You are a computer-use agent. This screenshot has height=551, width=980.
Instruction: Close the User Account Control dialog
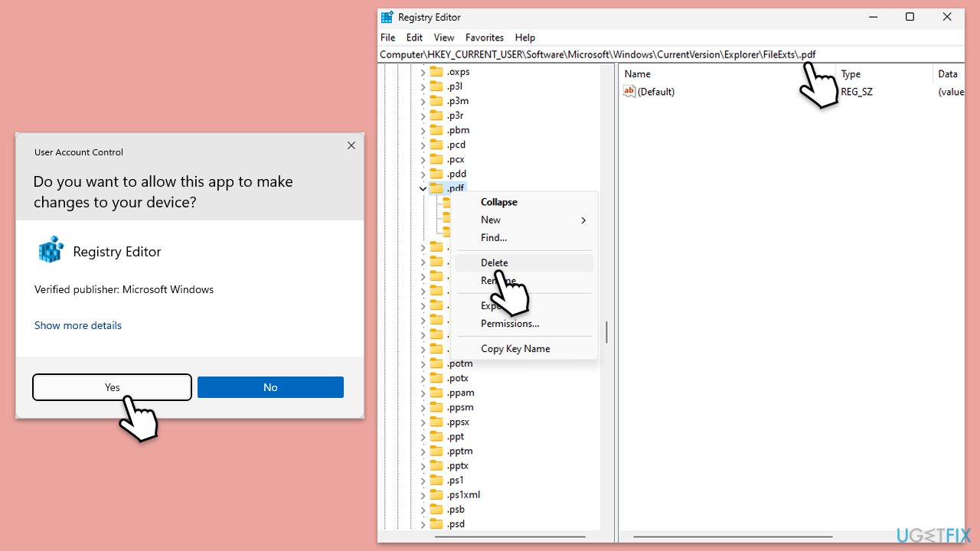point(351,145)
